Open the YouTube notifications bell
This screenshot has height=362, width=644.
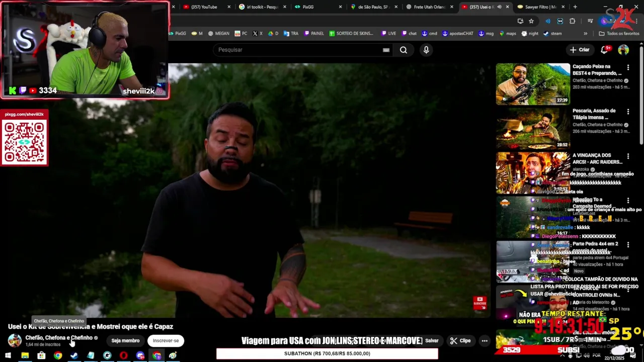coord(605,49)
